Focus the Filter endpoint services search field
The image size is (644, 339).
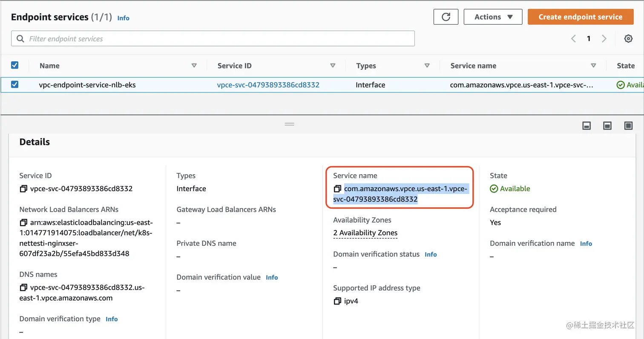point(213,39)
